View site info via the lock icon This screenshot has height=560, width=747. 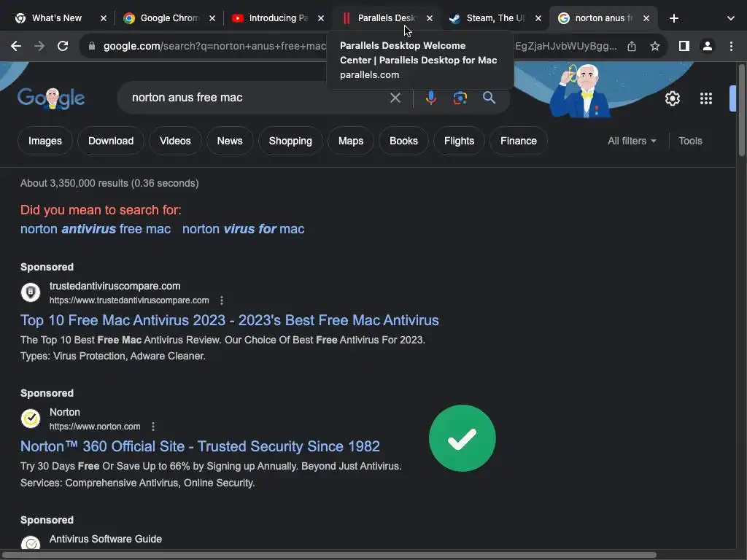click(x=92, y=46)
